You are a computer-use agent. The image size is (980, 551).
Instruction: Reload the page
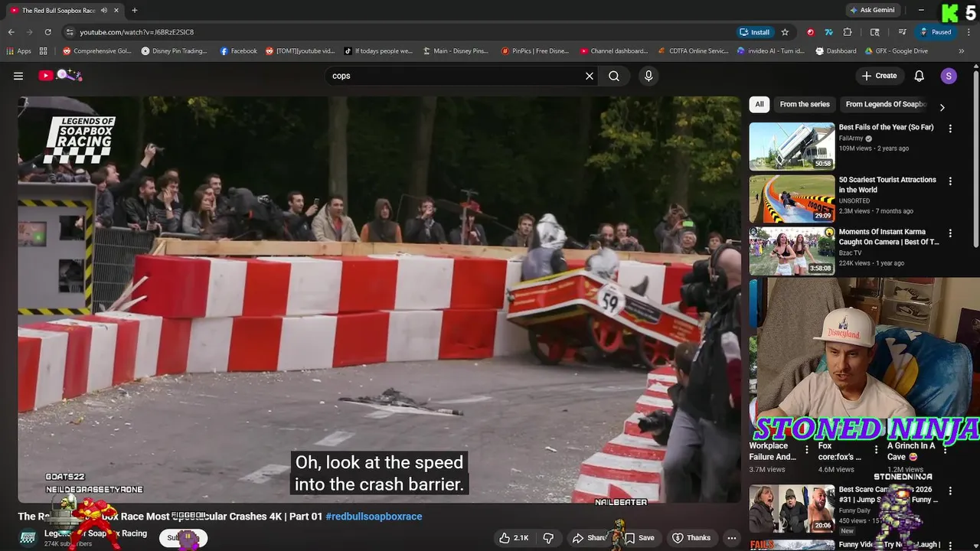point(47,32)
